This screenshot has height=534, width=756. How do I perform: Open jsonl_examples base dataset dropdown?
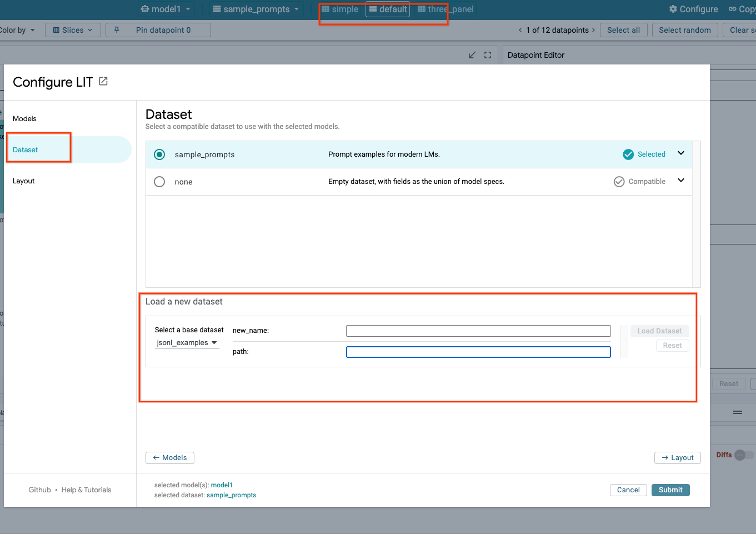[187, 343]
